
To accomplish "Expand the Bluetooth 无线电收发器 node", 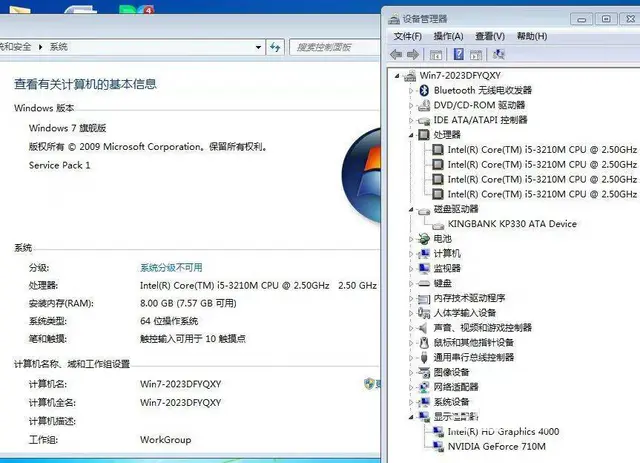I will (x=411, y=91).
